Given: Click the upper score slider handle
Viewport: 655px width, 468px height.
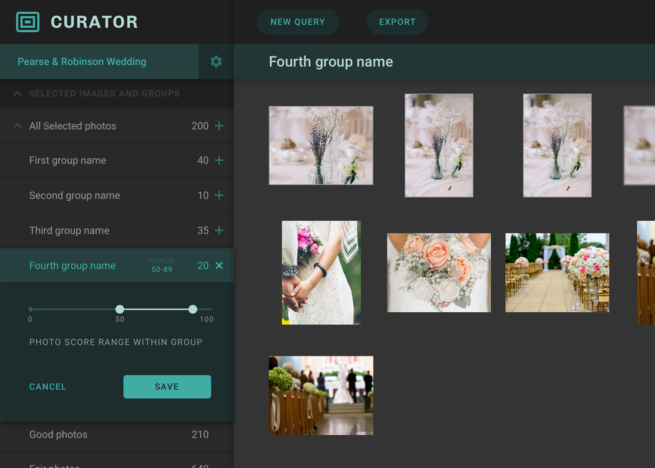Looking at the screenshot, I should tap(193, 309).
